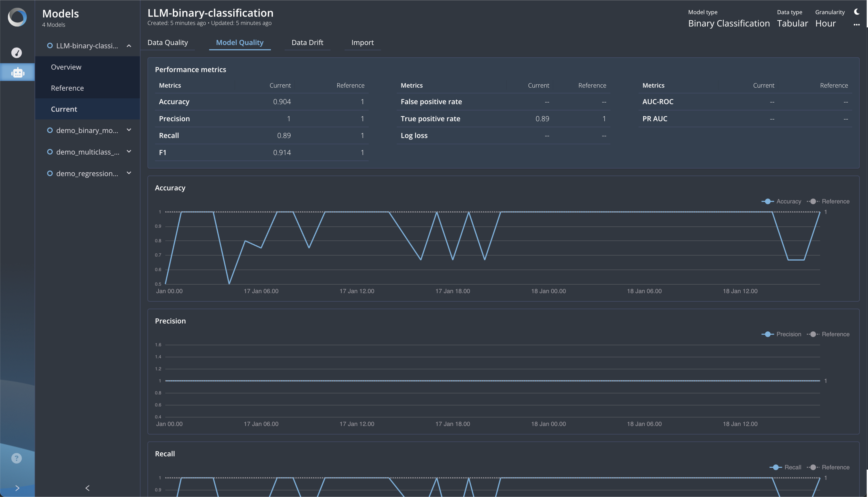Click the F1 current value 0.914

(x=282, y=152)
